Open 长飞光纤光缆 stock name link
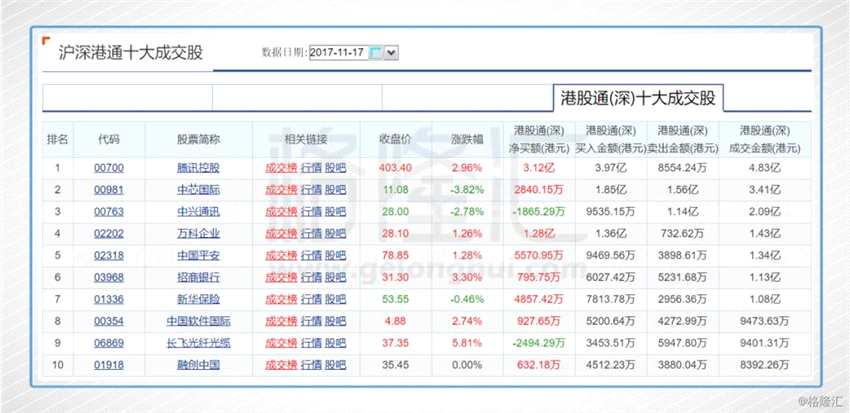850x413 pixels. (198, 343)
